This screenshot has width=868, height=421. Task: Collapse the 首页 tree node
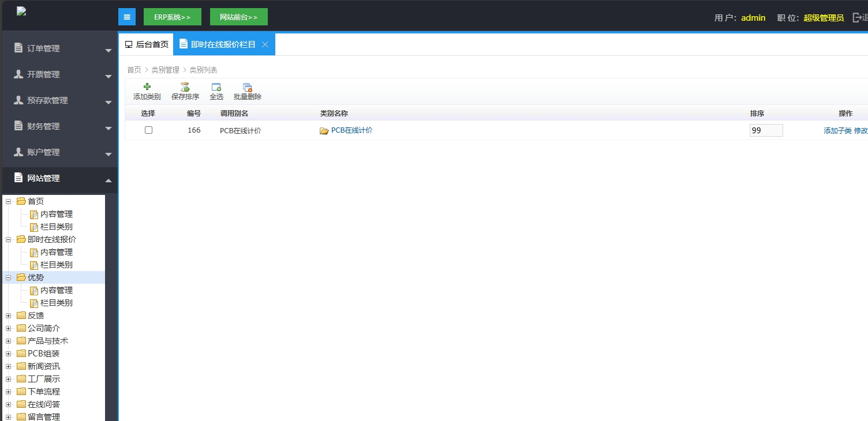point(8,201)
